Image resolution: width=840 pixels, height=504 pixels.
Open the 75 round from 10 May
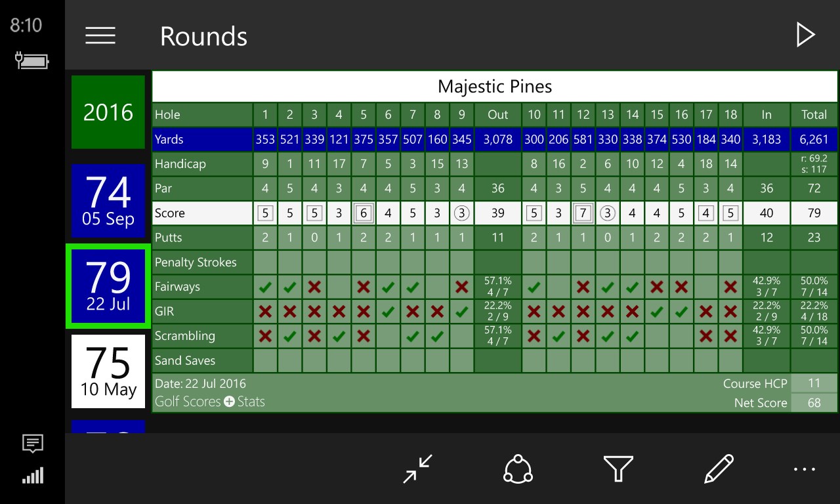pyautogui.click(x=108, y=371)
